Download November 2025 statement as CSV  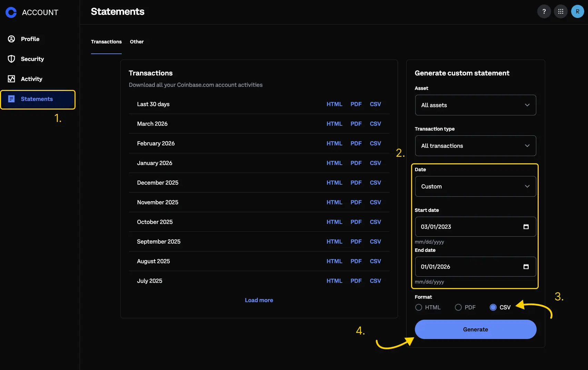[375, 202]
